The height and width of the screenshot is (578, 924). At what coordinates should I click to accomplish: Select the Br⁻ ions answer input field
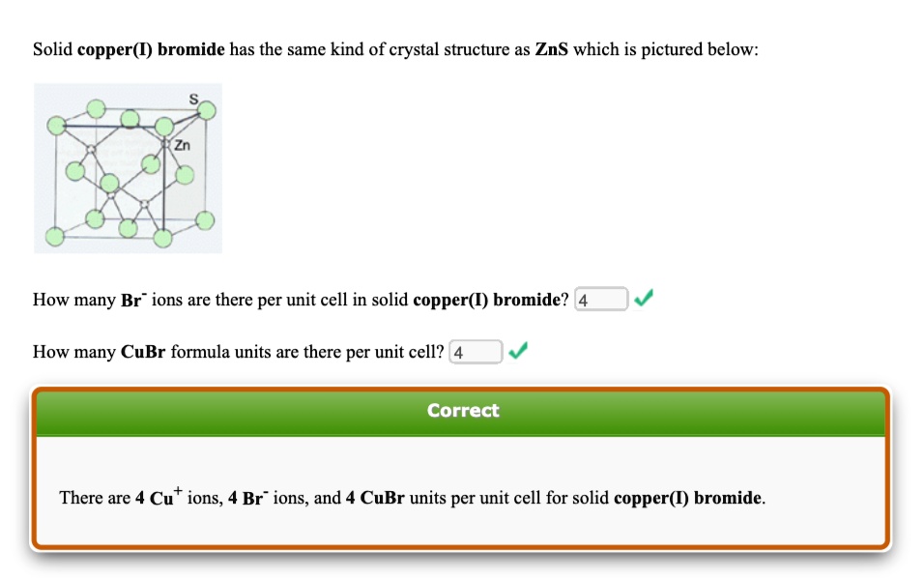pos(600,299)
